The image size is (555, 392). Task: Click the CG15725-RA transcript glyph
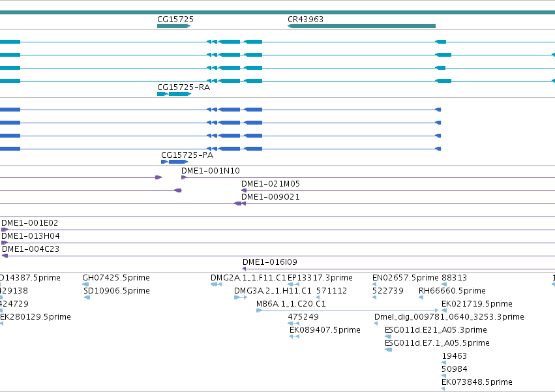174,94
